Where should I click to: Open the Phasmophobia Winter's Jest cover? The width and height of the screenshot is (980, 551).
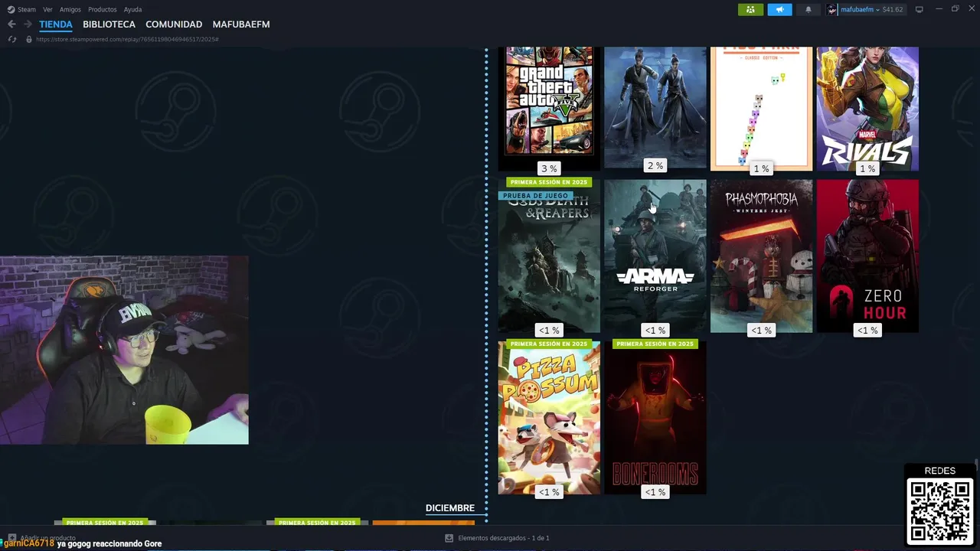[x=761, y=256]
